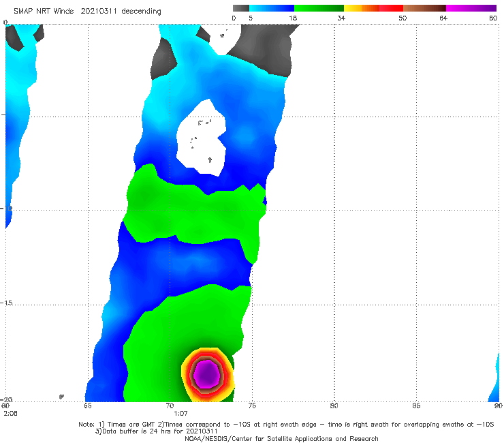Click the '3)Data buffer is 24 hrs' footnote
This screenshot has width=504, height=443.
tap(156, 431)
